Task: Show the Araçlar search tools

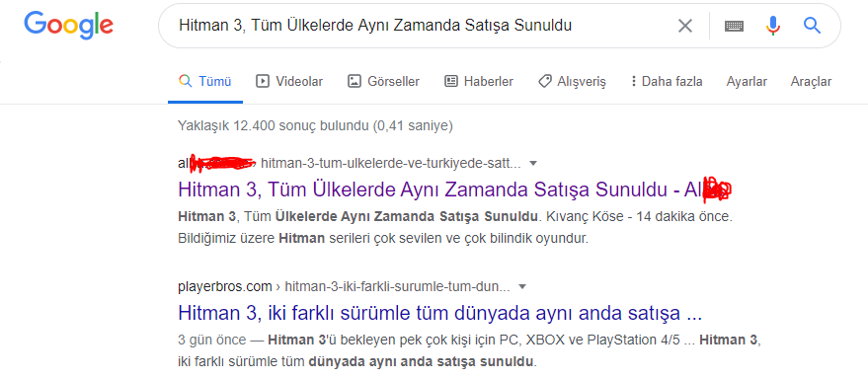Action: [811, 82]
